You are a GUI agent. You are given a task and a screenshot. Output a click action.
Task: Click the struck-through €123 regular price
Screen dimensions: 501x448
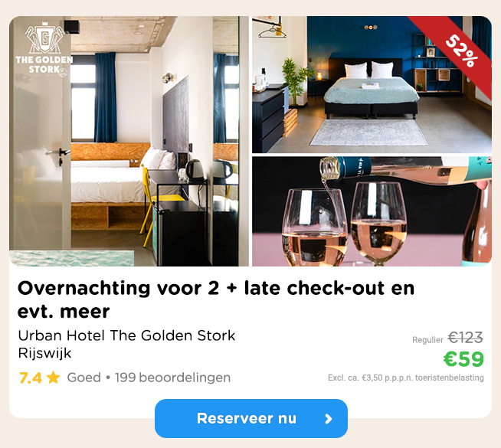(x=465, y=338)
